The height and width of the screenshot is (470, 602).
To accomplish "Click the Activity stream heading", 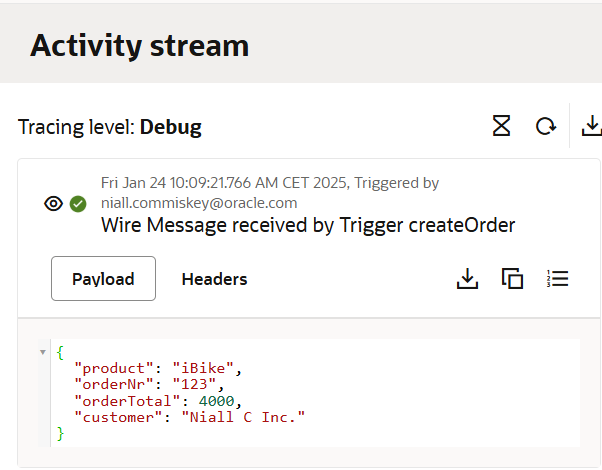I will 139,45.
